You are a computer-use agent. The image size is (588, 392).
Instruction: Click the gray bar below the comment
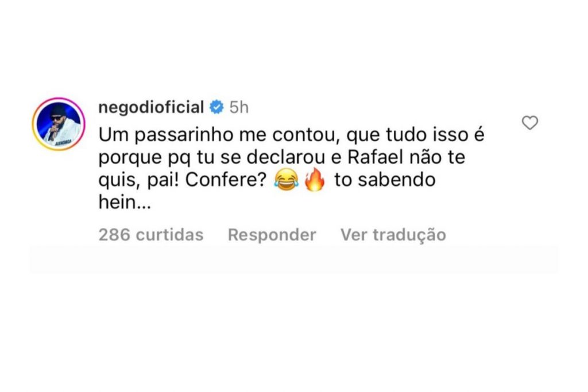[x=293, y=259]
